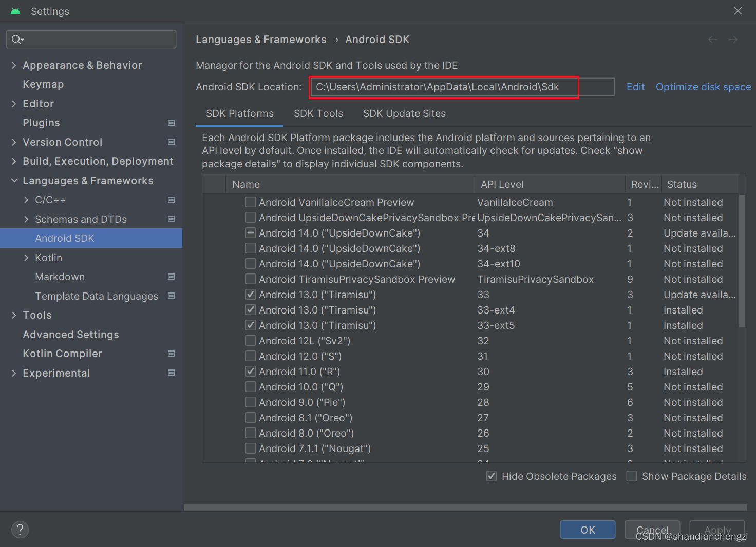Image resolution: width=756 pixels, height=547 pixels.
Task: Click the project-level icon beside Kotlin Compiler
Action: click(172, 354)
